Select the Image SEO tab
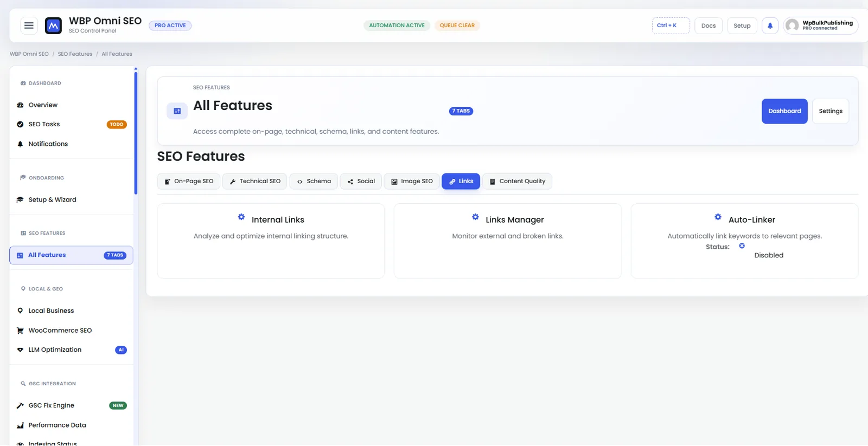868x446 pixels. coord(412,182)
